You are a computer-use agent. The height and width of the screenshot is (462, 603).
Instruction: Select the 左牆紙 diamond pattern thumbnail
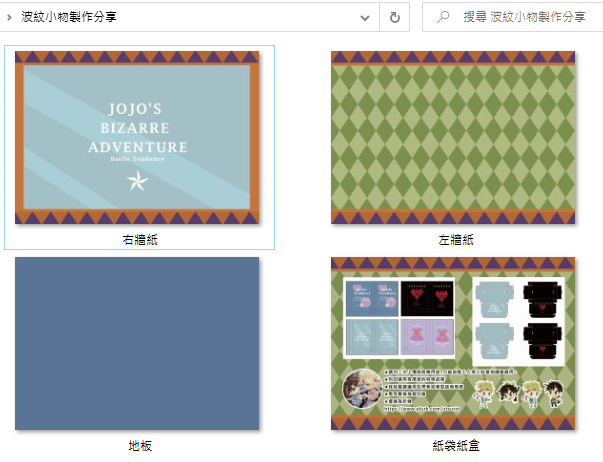tap(453, 138)
